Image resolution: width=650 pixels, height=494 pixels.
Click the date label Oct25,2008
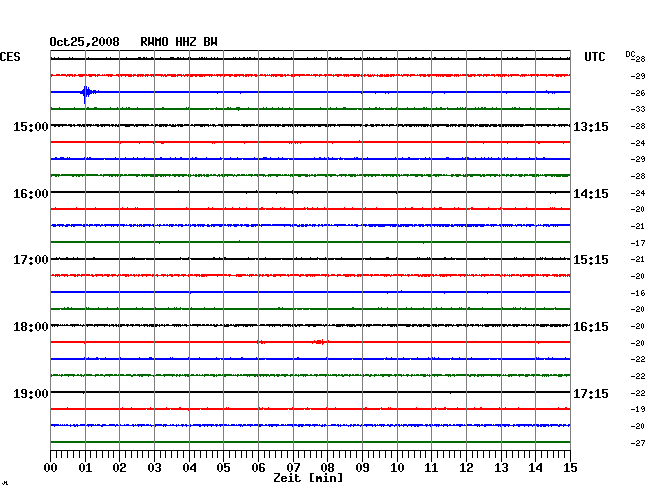click(84, 42)
